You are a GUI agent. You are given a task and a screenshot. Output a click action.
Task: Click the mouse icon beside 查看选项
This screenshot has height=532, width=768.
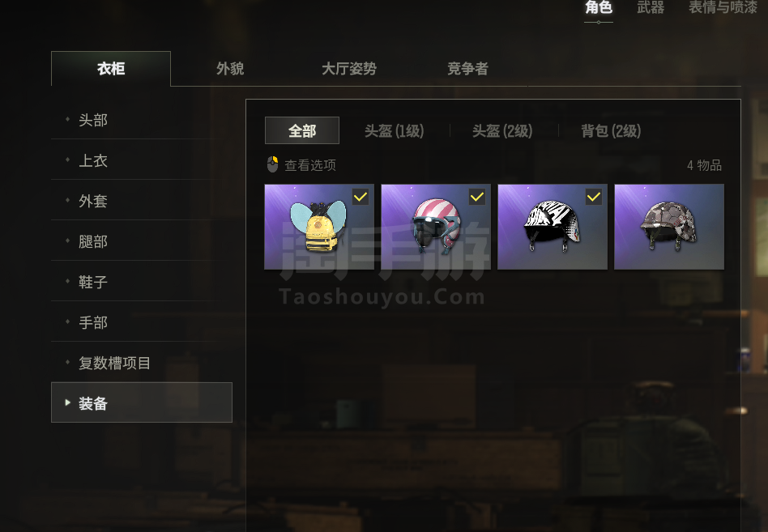tap(272, 164)
